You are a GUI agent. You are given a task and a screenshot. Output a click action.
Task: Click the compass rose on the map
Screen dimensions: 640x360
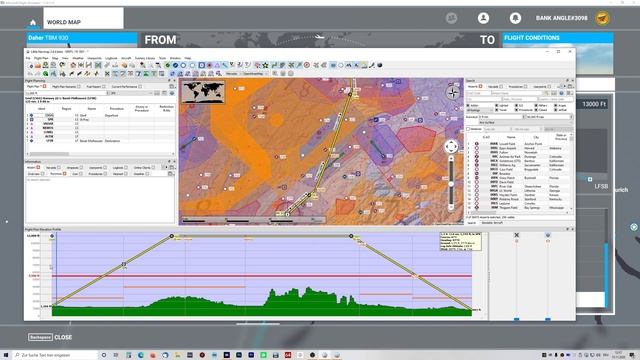(453, 93)
